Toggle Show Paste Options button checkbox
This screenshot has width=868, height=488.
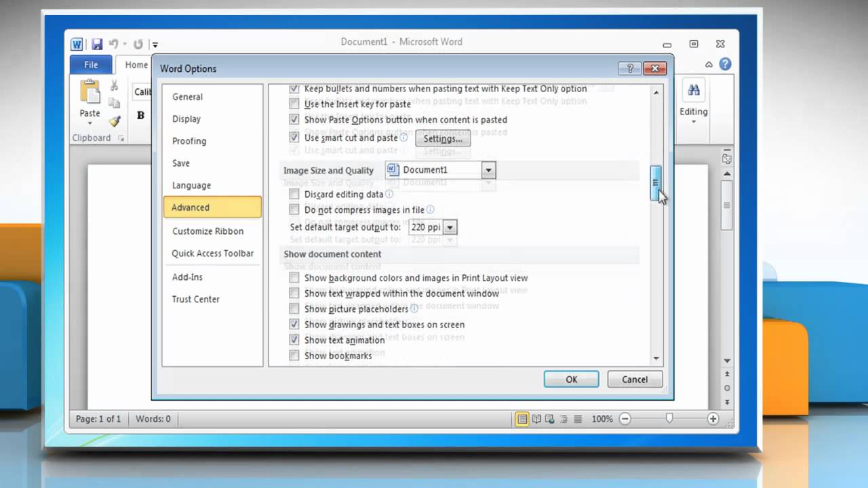point(294,119)
